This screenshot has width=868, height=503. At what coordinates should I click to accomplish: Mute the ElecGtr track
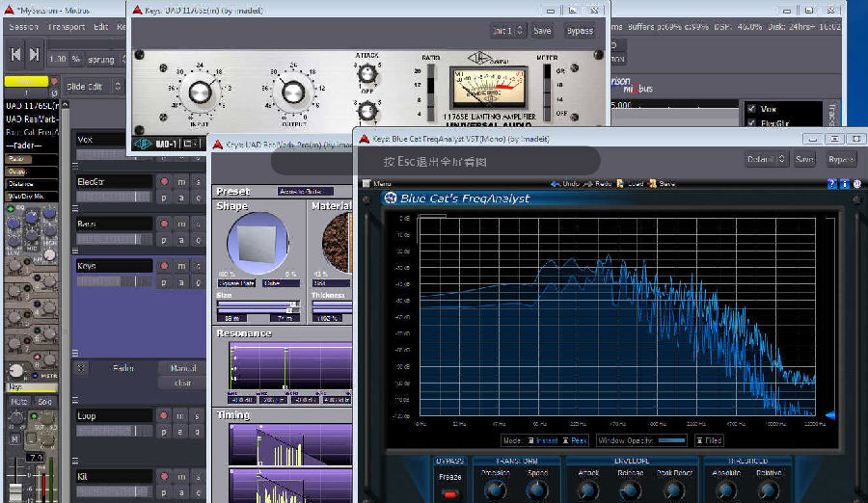click(181, 181)
